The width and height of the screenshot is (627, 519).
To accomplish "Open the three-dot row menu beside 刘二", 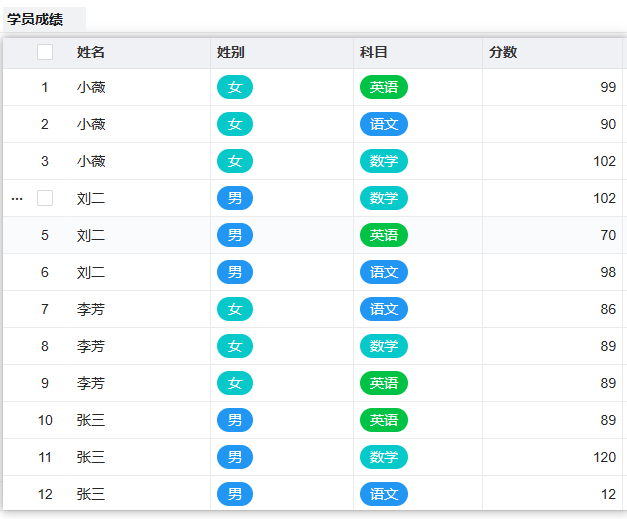I will pyautogui.click(x=16, y=199).
